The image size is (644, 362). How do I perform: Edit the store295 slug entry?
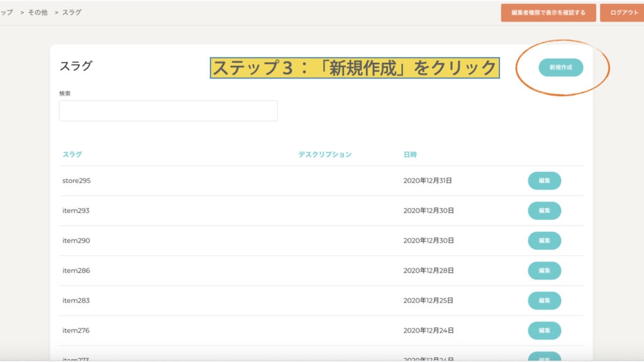point(544,180)
